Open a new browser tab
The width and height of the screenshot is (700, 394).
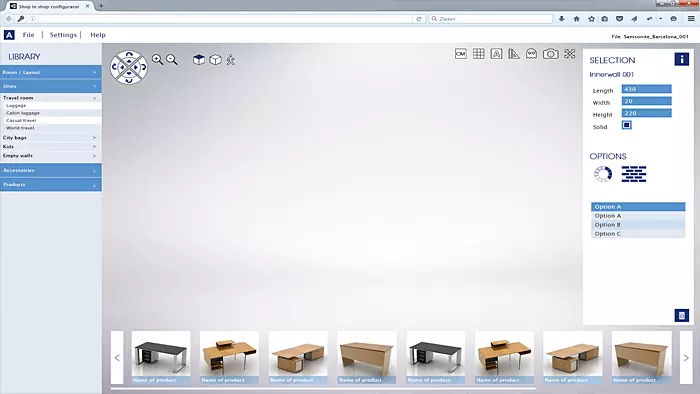tap(101, 6)
